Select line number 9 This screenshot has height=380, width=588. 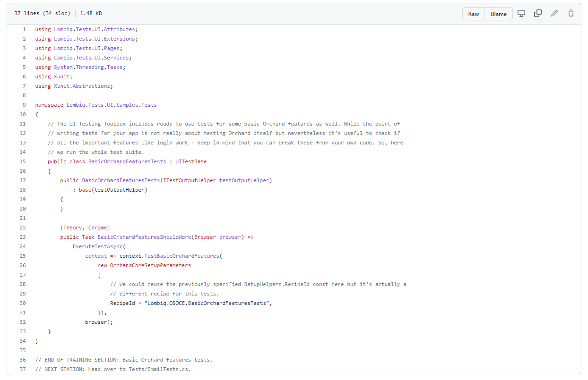click(x=24, y=105)
